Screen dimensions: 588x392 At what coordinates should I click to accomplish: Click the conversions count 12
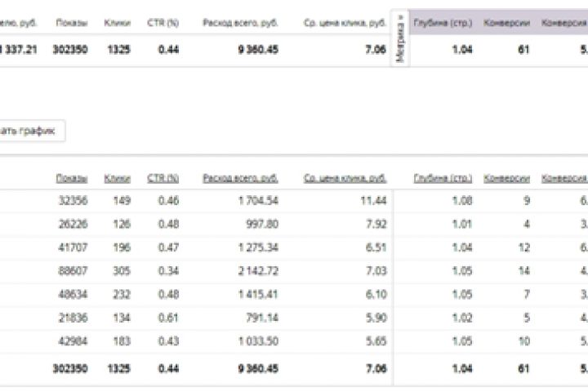523,247
